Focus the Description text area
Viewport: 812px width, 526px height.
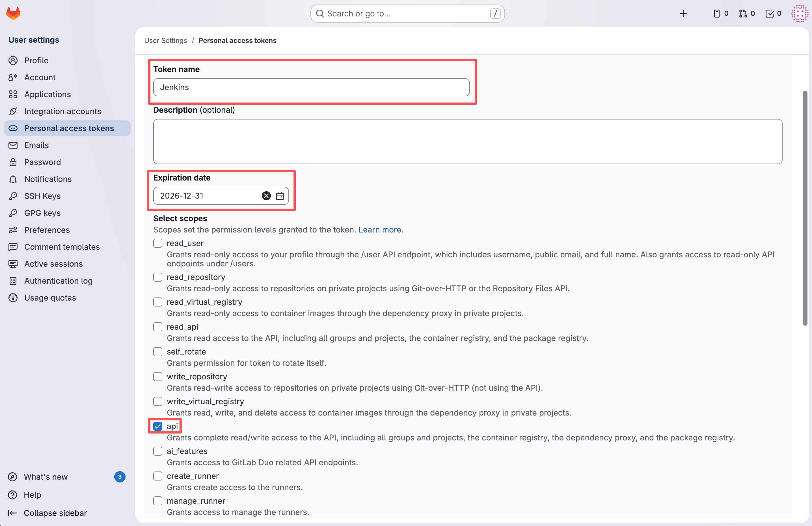point(467,142)
